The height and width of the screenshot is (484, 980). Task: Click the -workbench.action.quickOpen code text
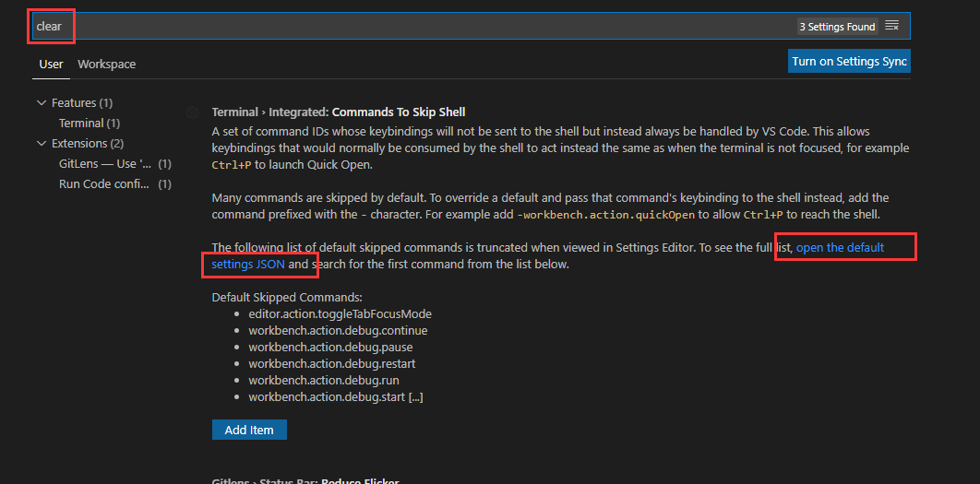tap(605, 214)
